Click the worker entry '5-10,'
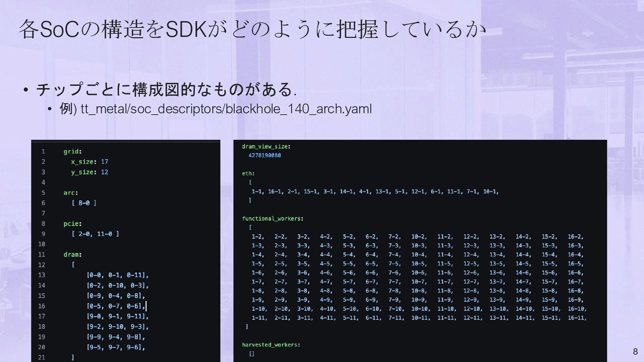 coord(351,309)
